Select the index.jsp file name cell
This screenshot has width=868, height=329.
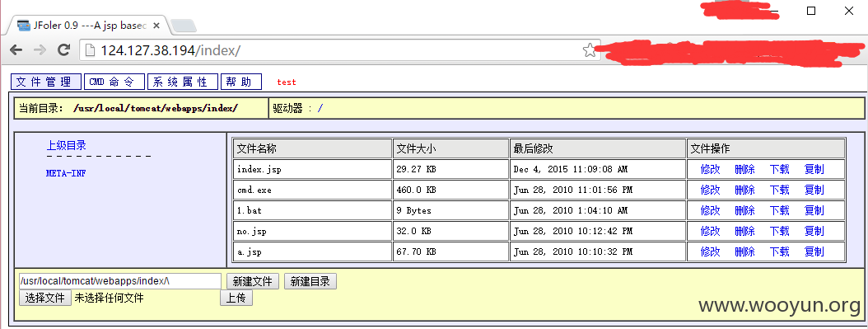pos(312,170)
